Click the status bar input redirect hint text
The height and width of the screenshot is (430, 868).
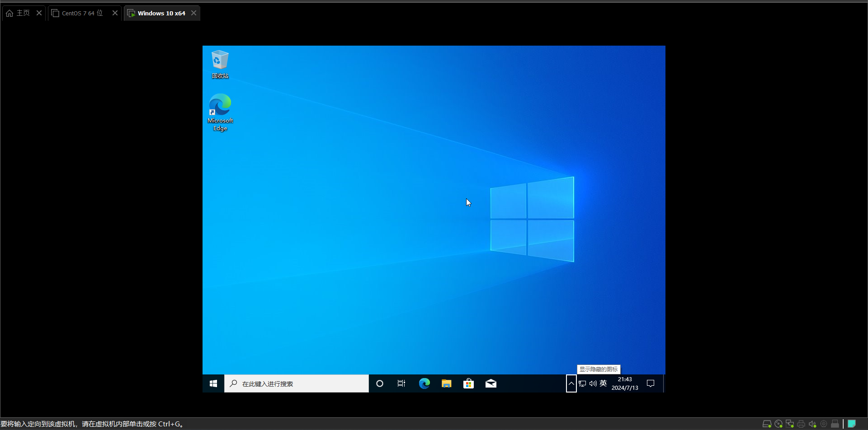point(92,424)
